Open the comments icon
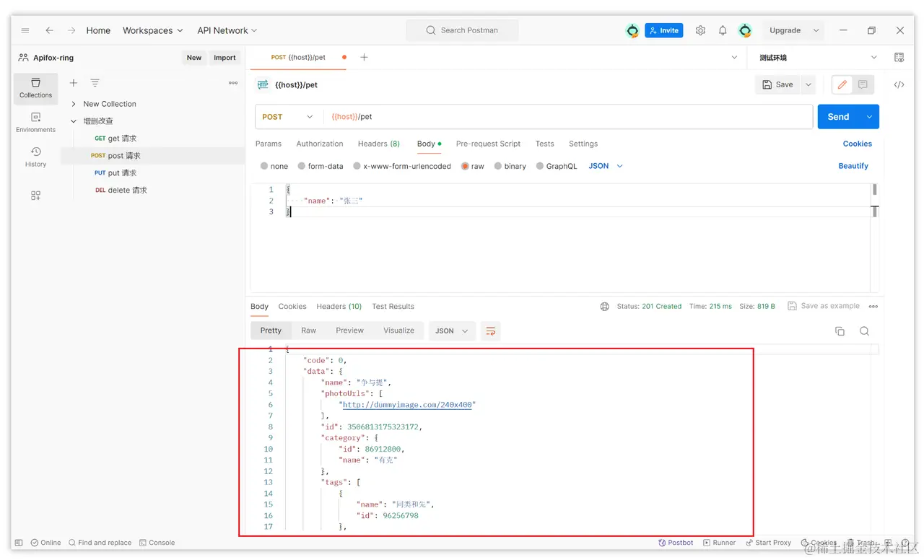The width and height of the screenshot is (924, 560). (x=863, y=84)
